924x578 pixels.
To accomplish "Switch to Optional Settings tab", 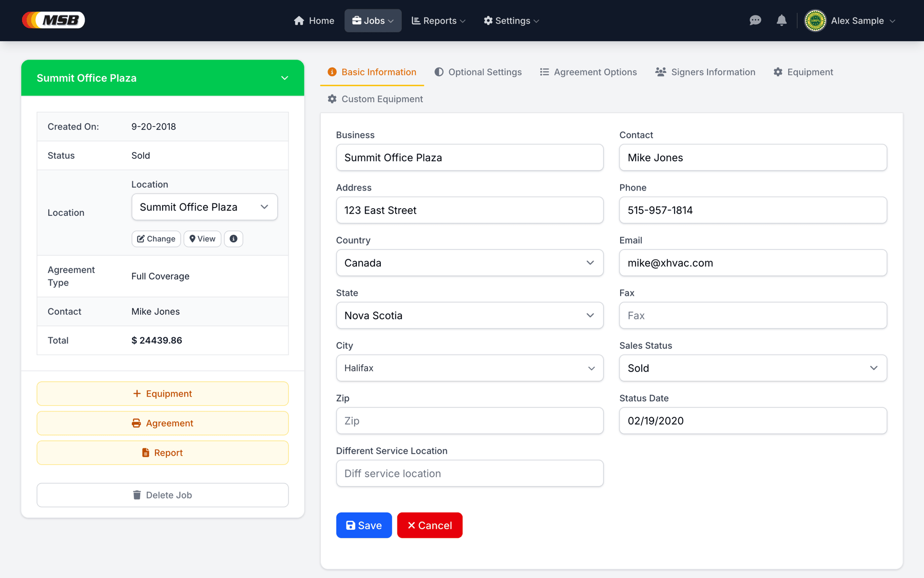I will click(x=478, y=72).
